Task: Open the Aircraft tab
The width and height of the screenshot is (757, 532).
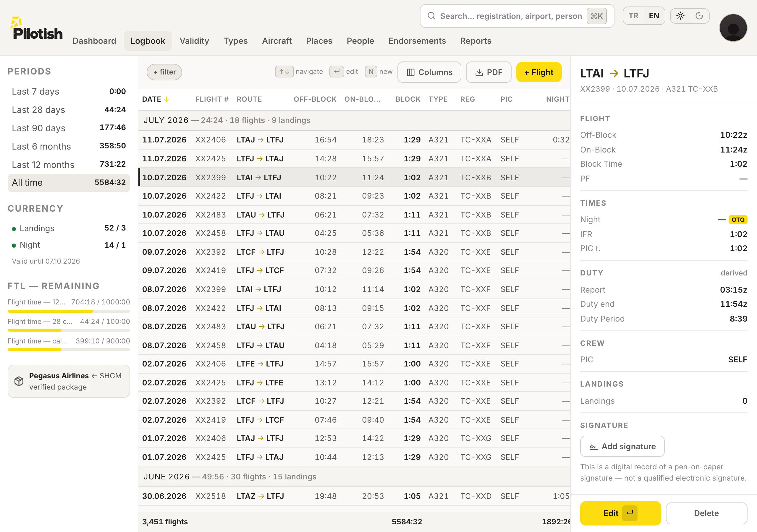Action: 276,41
